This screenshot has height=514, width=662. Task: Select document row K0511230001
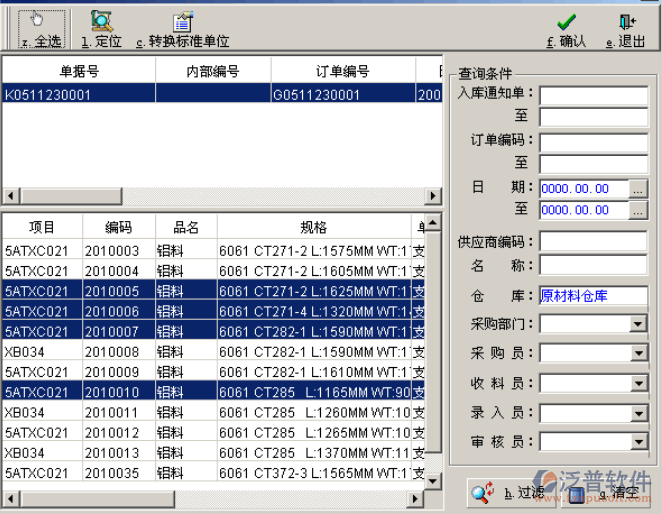pyautogui.click(x=78, y=94)
